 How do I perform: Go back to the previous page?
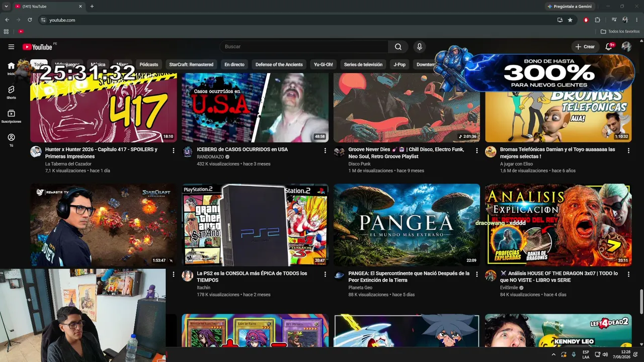click(x=7, y=20)
